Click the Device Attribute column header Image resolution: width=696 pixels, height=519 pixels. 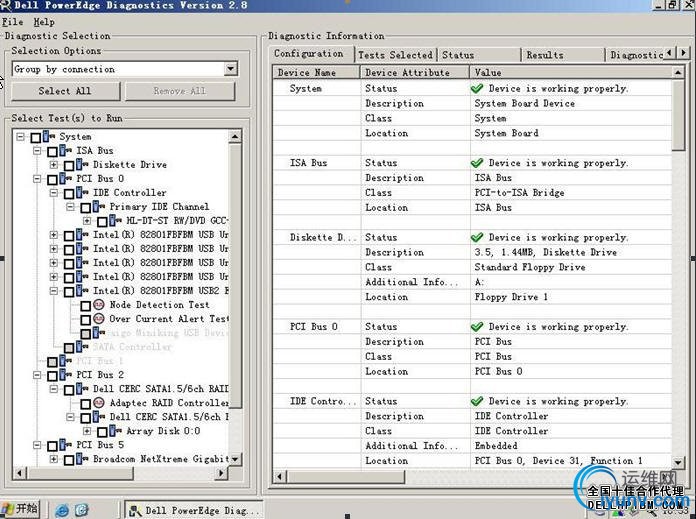[x=415, y=72]
